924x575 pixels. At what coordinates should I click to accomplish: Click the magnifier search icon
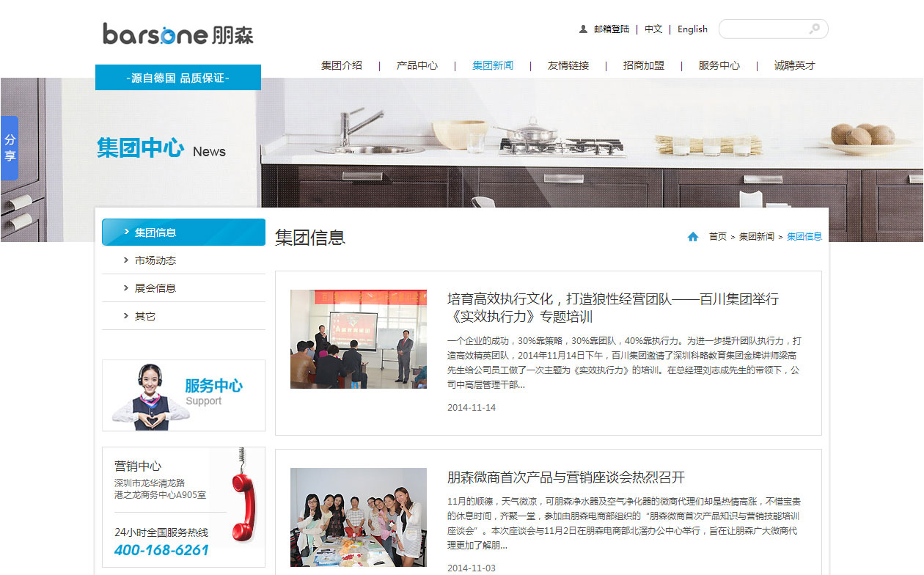(814, 29)
